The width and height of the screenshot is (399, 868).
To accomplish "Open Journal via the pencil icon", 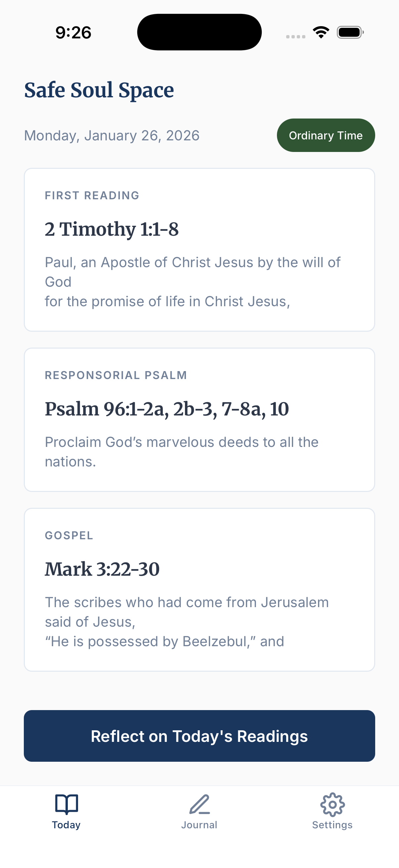I will (199, 804).
